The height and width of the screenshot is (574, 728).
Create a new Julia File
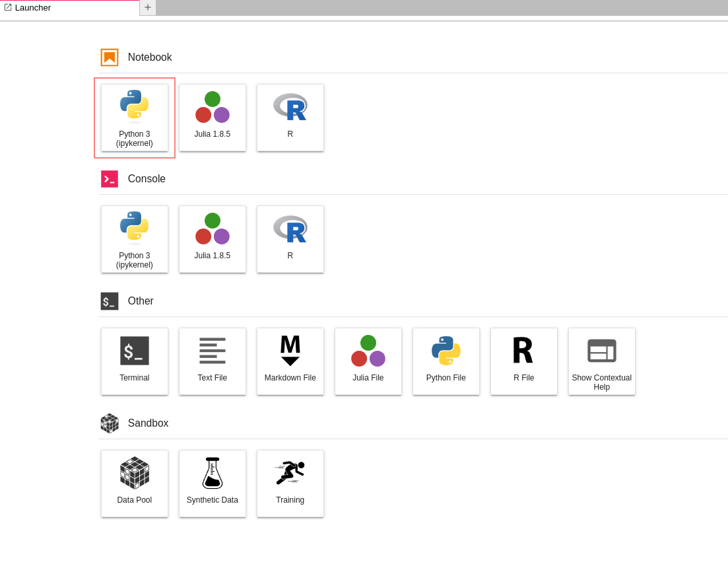click(368, 361)
